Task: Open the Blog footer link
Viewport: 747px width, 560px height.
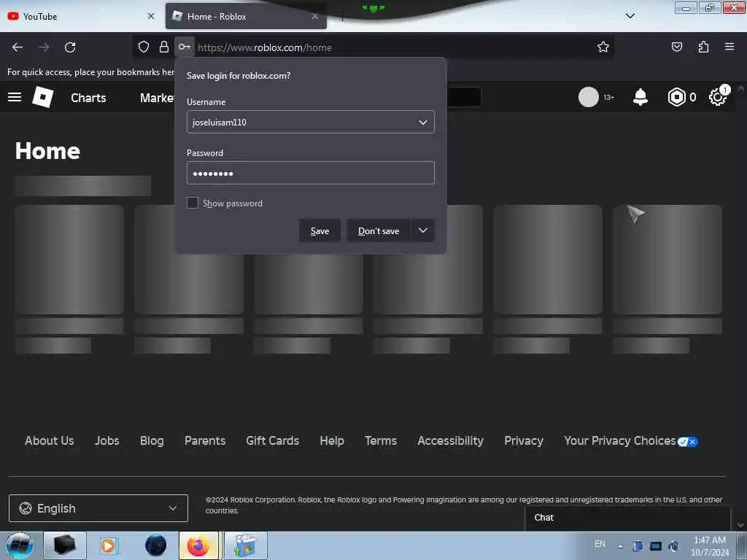Action: pos(152,441)
